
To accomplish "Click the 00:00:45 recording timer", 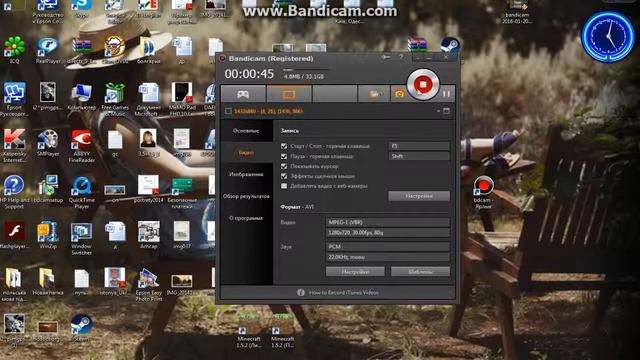I will point(249,74).
